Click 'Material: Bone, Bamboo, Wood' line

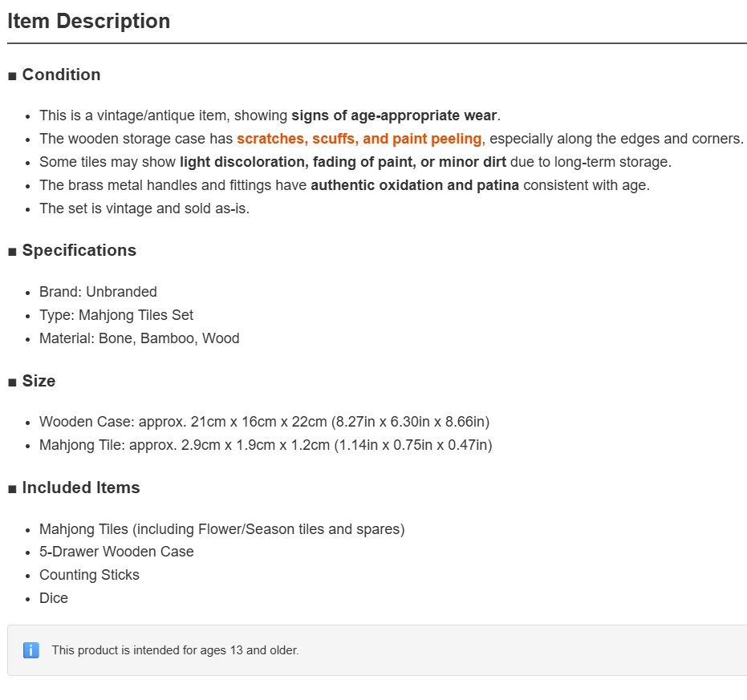point(140,338)
